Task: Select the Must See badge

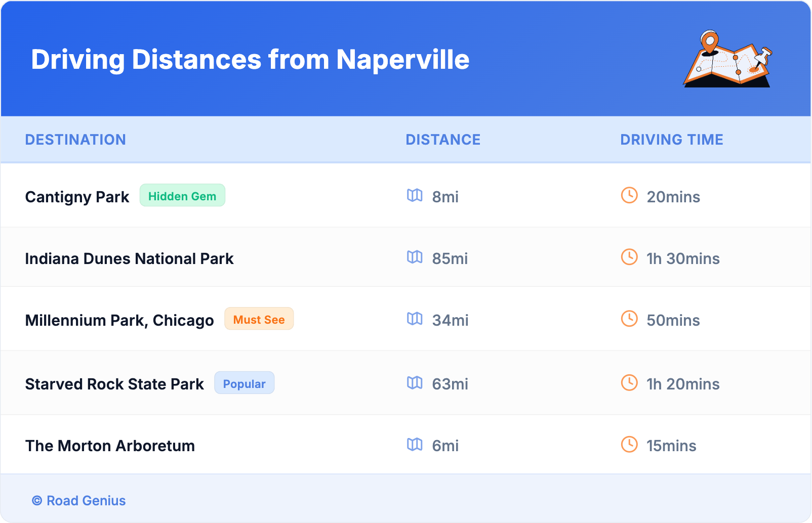Action: pos(259,319)
